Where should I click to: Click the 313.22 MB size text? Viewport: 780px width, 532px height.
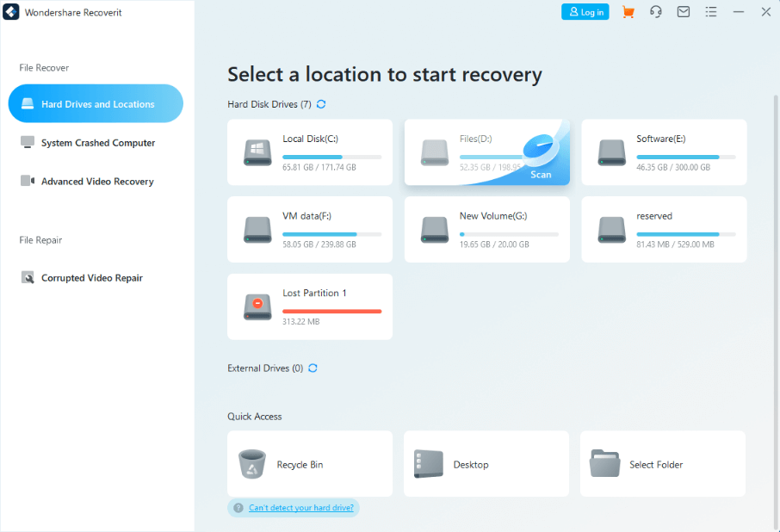tap(301, 322)
